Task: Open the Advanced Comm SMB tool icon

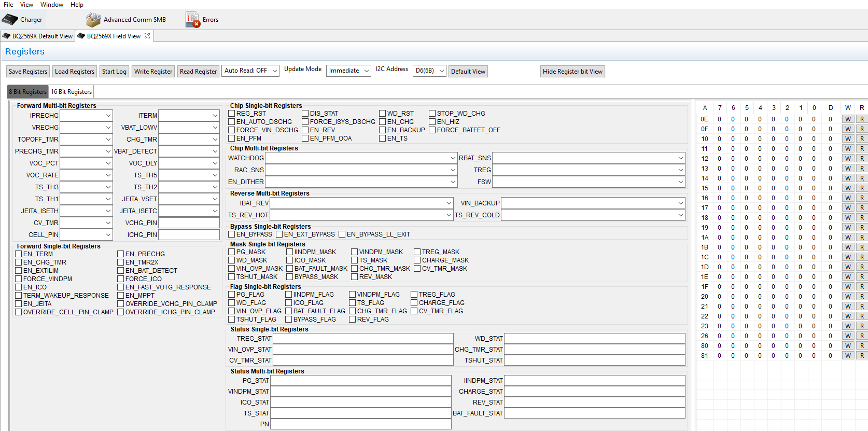Action: coord(93,20)
